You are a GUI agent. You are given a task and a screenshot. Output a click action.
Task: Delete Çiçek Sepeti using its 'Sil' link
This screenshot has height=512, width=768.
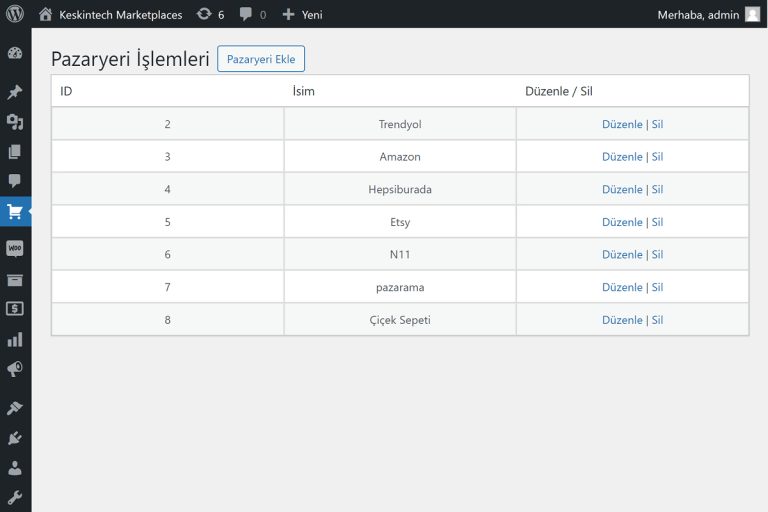pos(657,320)
